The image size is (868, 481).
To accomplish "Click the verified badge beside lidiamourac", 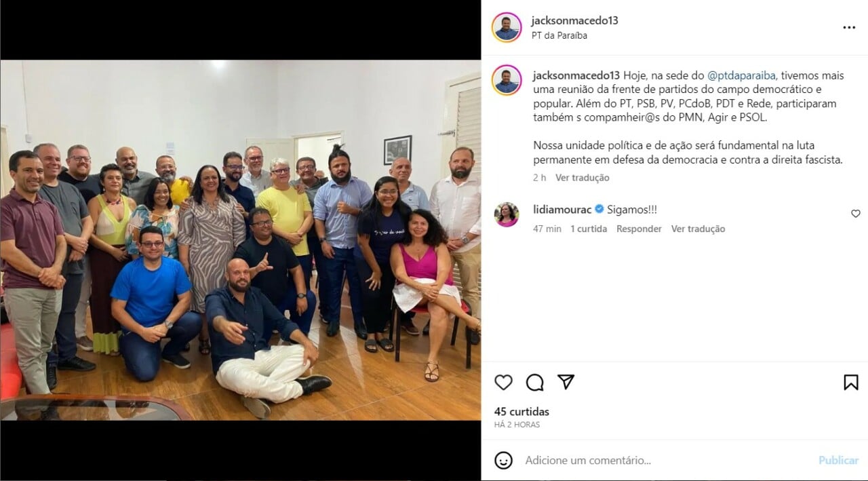I will (x=599, y=210).
